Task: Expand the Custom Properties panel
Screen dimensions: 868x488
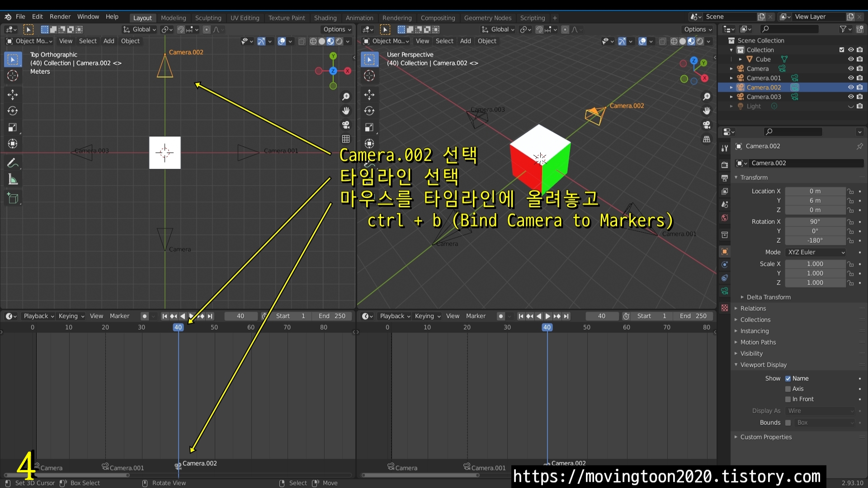Action: coord(765,437)
